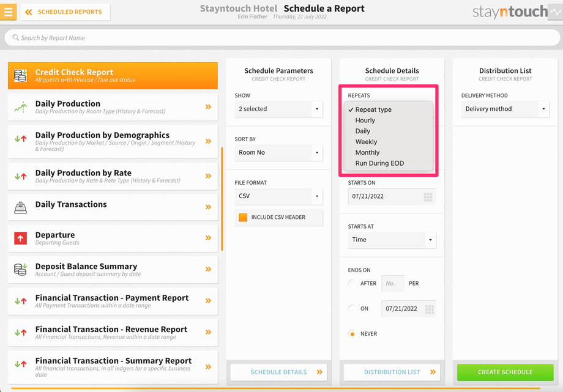563x392 pixels.
Task: Choose Monthly repeat option
Action: click(388, 152)
